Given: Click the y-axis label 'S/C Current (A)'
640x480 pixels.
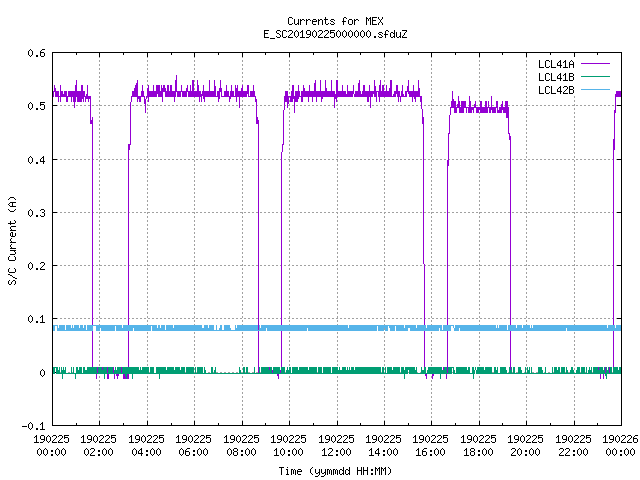Looking at the screenshot, I should pyautogui.click(x=12, y=241).
